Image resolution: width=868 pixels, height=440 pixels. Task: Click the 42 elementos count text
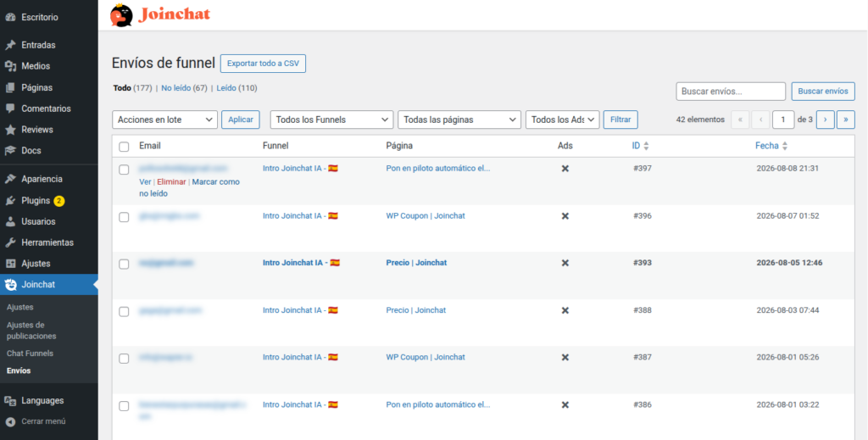700,120
